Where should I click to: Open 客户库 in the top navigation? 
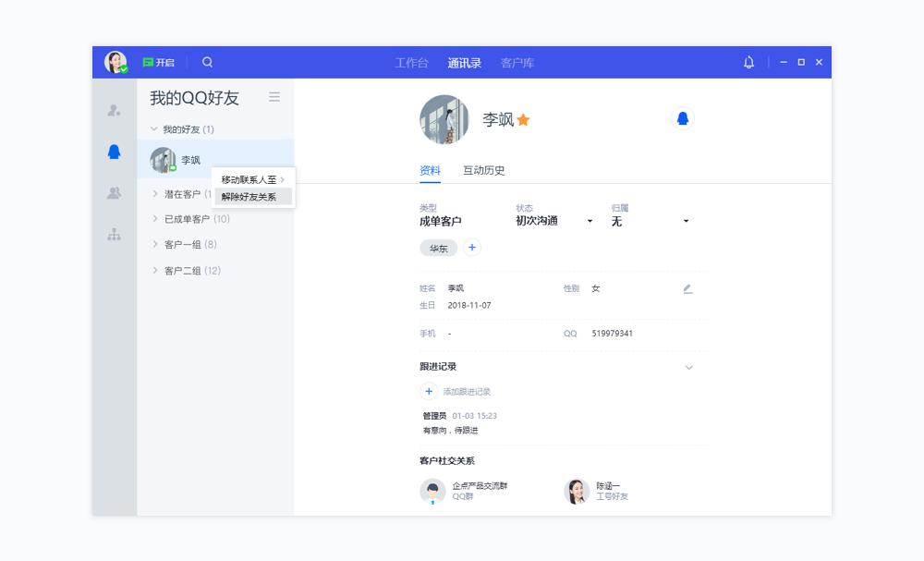(x=518, y=62)
